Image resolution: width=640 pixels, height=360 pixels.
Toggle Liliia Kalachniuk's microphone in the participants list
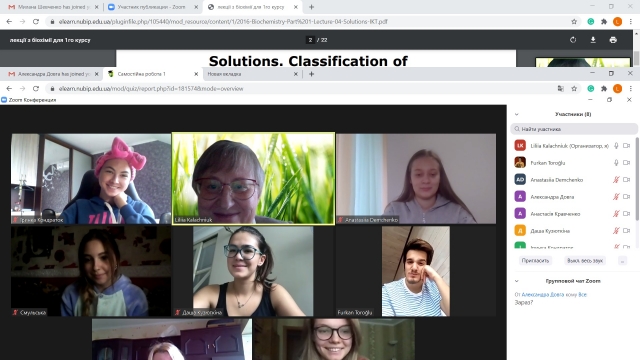point(616,145)
